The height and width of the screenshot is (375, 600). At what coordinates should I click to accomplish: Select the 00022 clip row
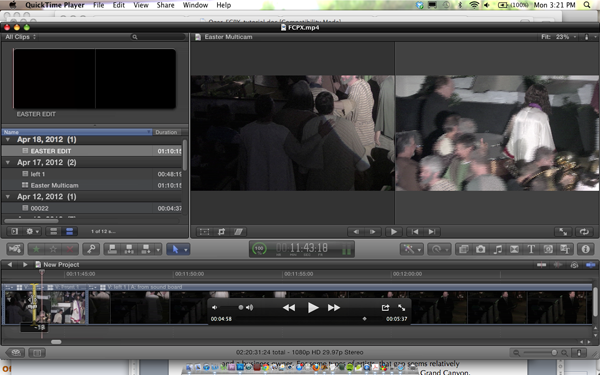[x=93, y=208]
